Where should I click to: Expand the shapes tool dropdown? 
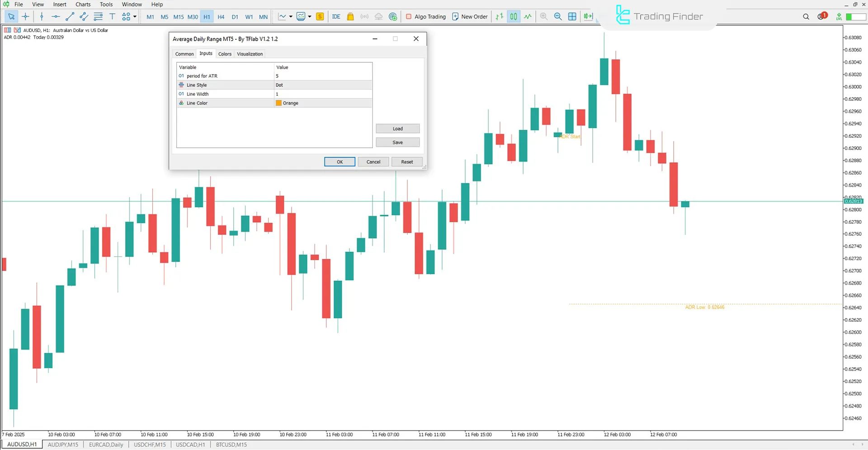tap(135, 16)
